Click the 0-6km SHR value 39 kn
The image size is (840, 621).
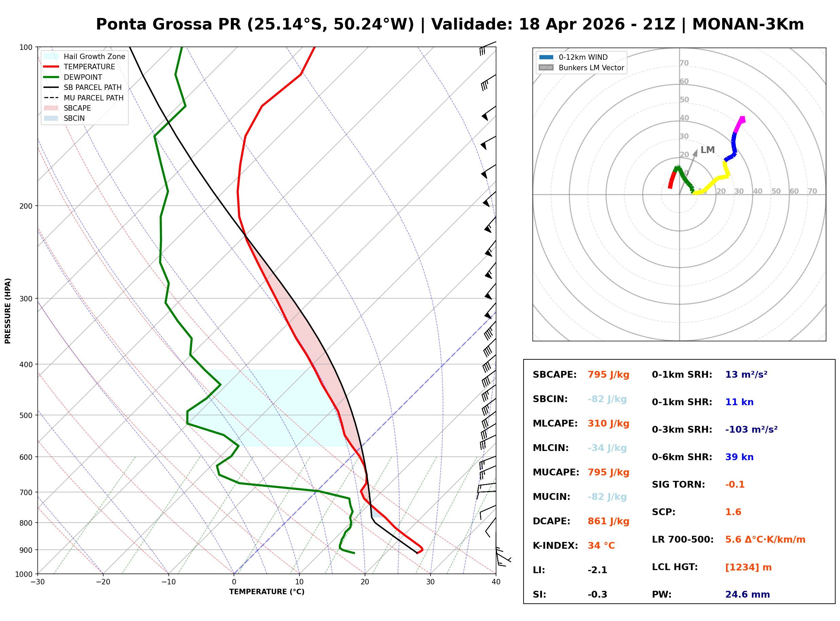pyautogui.click(x=739, y=457)
